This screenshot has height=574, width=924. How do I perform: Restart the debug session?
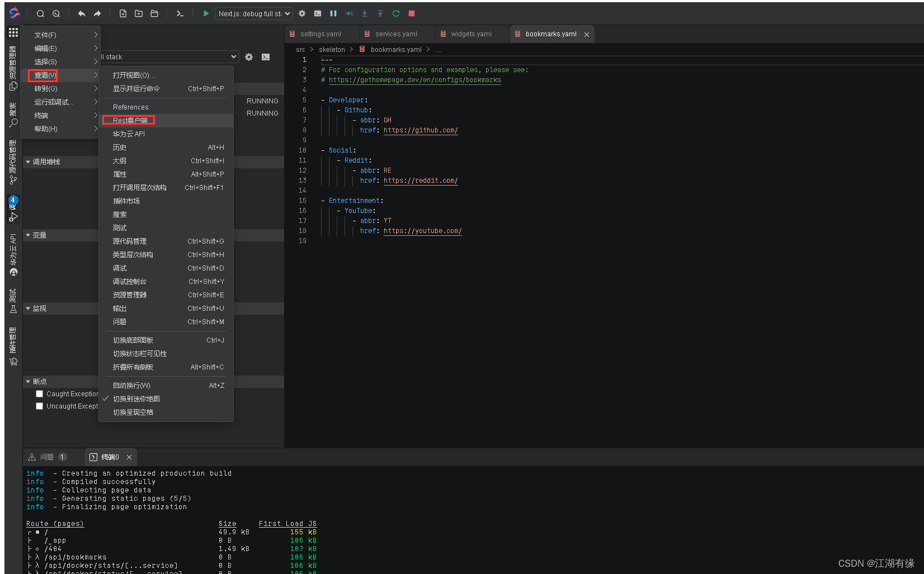(396, 13)
